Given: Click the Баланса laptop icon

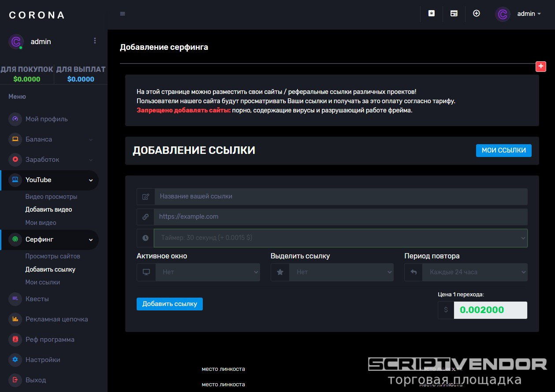Looking at the screenshot, I should [15, 139].
